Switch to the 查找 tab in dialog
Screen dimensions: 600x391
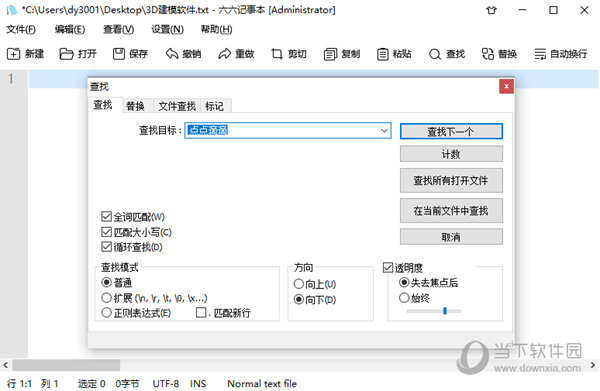coord(103,105)
